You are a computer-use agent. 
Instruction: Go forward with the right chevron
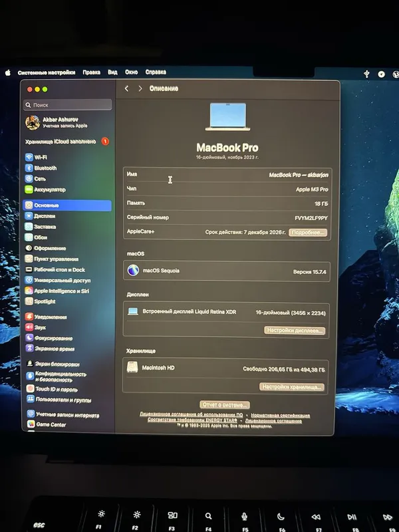pyautogui.click(x=140, y=88)
